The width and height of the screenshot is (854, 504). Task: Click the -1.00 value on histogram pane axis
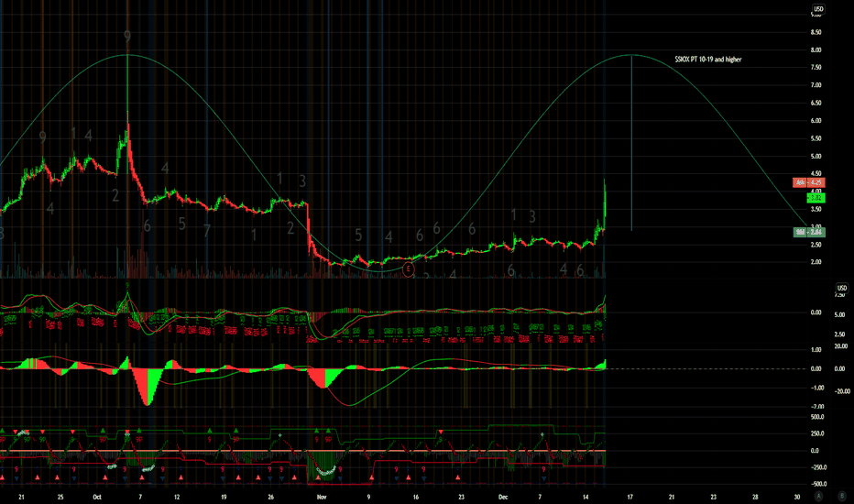(x=816, y=388)
